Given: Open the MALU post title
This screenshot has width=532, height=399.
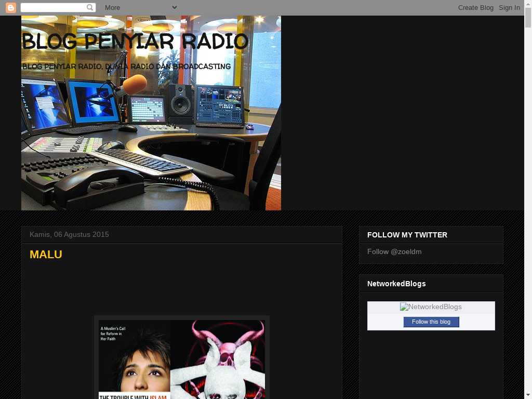Looking at the screenshot, I should [x=46, y=254].
